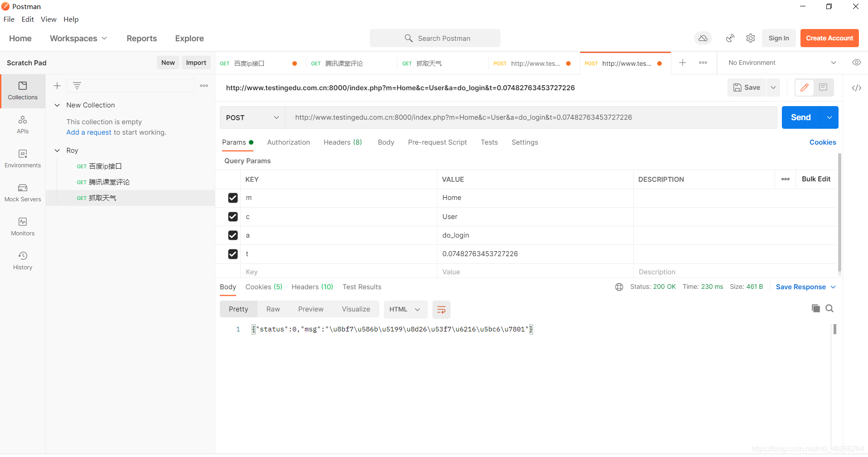Click the network globe icon in response
This screenshot has width=868, height=457.
click(x=619, y=287)
